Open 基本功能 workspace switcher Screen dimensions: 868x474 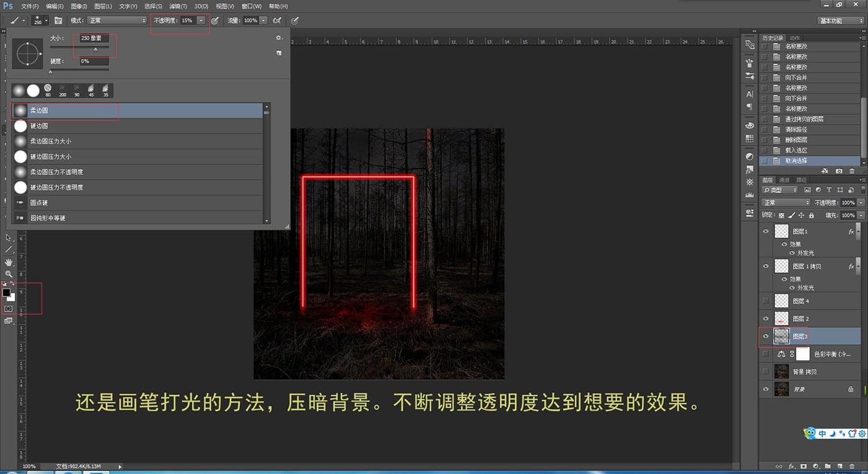tap(839, 20)
